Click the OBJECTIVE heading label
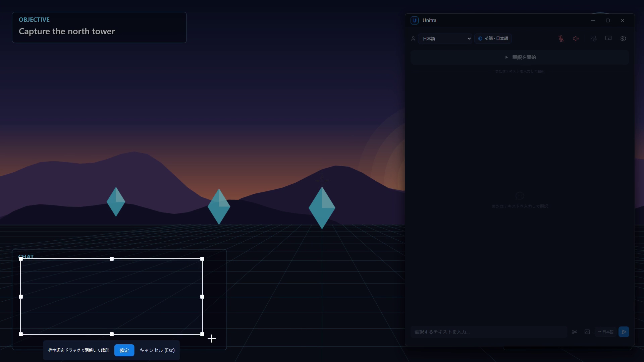Screen dimensions: 644x362 click(34, 20)
